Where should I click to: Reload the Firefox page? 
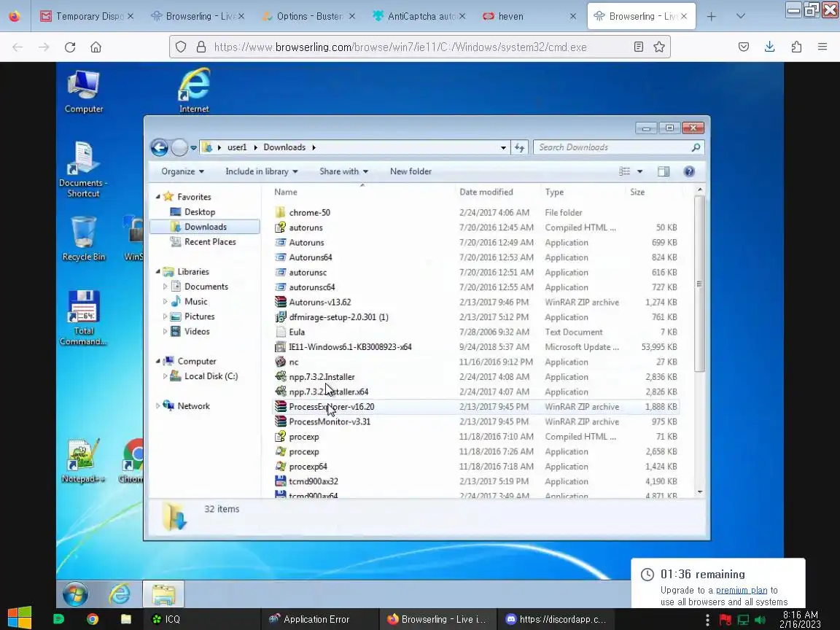[70, 47]
